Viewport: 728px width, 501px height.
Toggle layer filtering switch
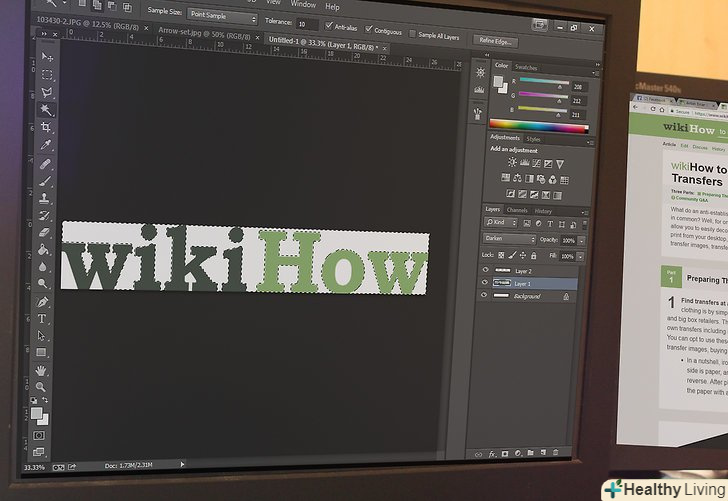(585, 225)
